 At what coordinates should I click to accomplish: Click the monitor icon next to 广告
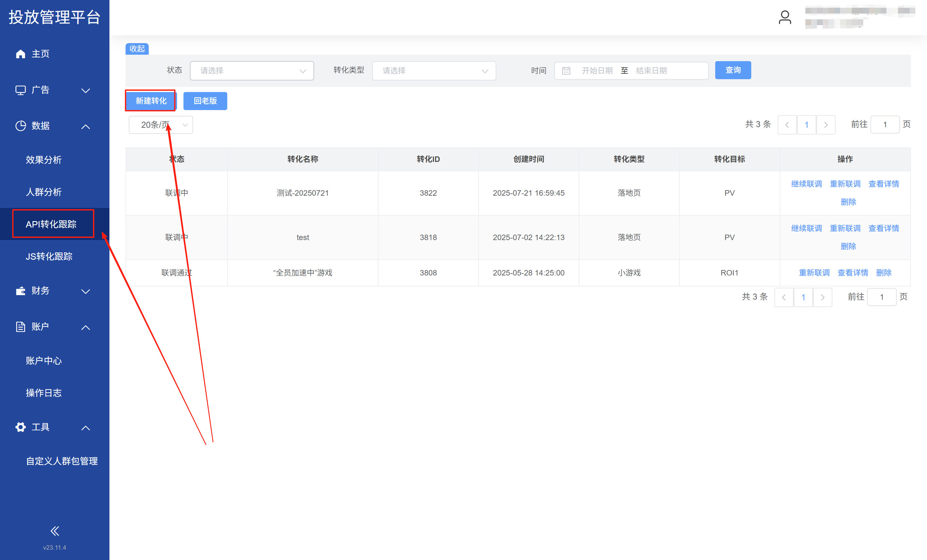point(21,90)
